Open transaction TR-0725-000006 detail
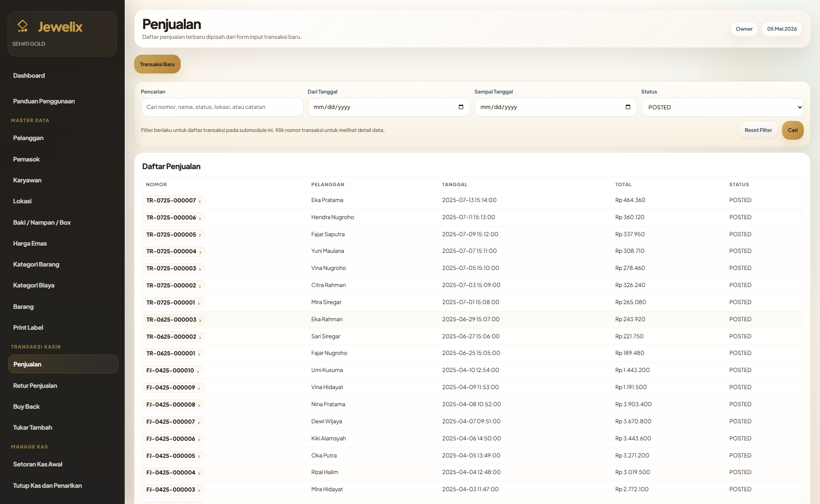Viewport: 820px width, 504px height. pyautogui.click(x=174, y=217)
